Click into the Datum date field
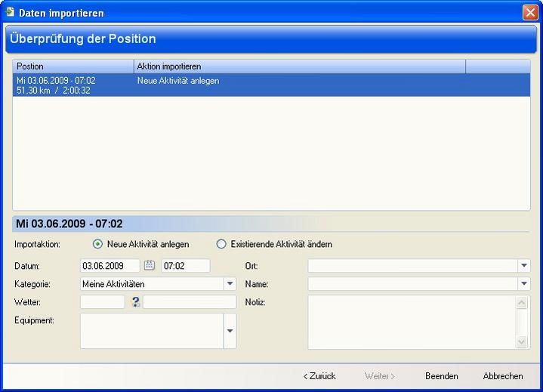This screenshot has height=392, width=543. [110, 266]
